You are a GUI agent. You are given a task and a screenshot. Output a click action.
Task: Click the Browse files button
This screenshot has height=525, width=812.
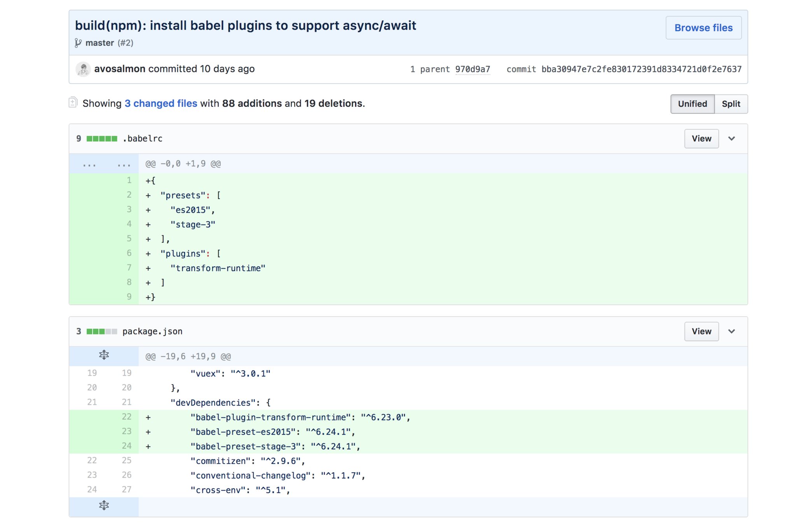[703, 28]
